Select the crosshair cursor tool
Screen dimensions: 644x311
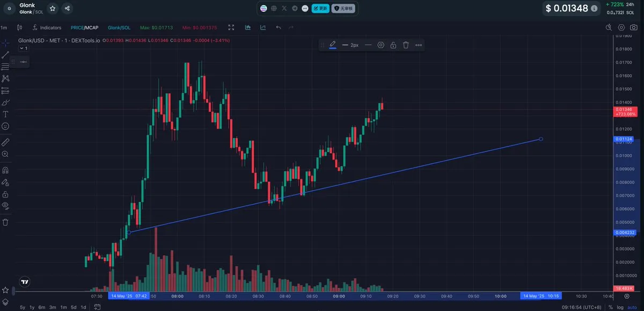[5, 42]
